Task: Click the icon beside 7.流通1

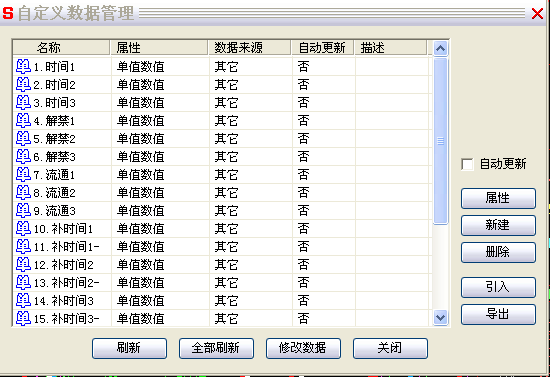Action: point(24,175)
